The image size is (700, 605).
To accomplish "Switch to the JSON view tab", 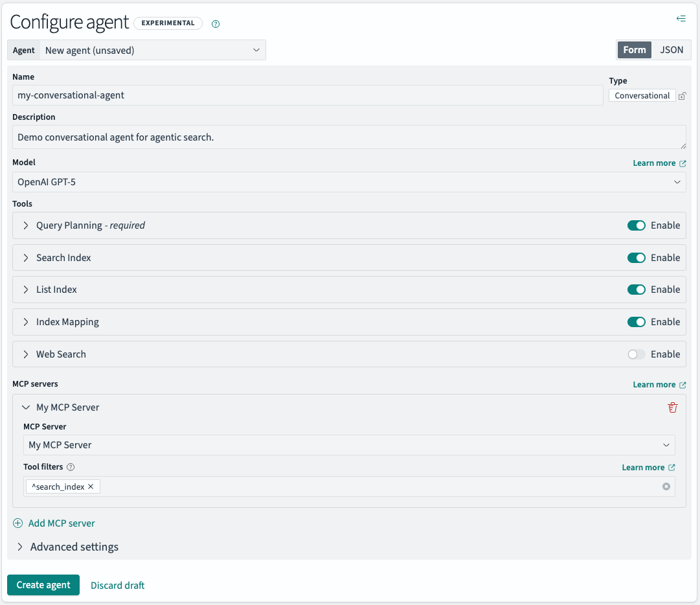I will [x=672, y=49].
